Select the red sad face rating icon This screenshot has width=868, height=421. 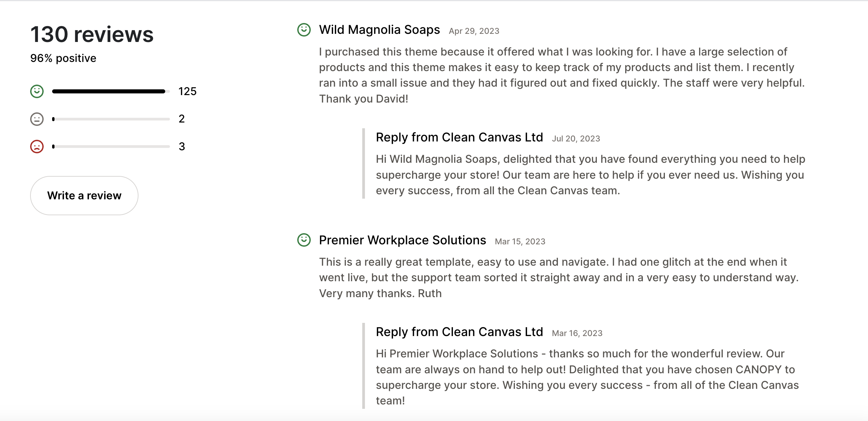(36, 146)
